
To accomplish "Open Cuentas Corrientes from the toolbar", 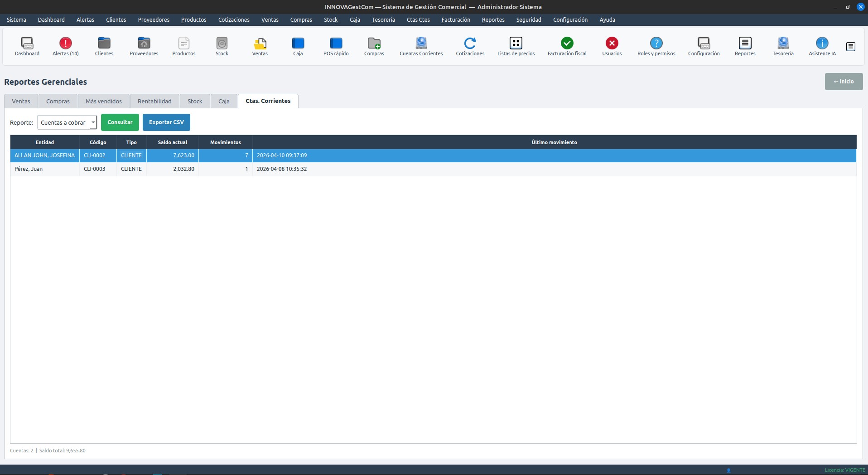I will coord(421,46).
